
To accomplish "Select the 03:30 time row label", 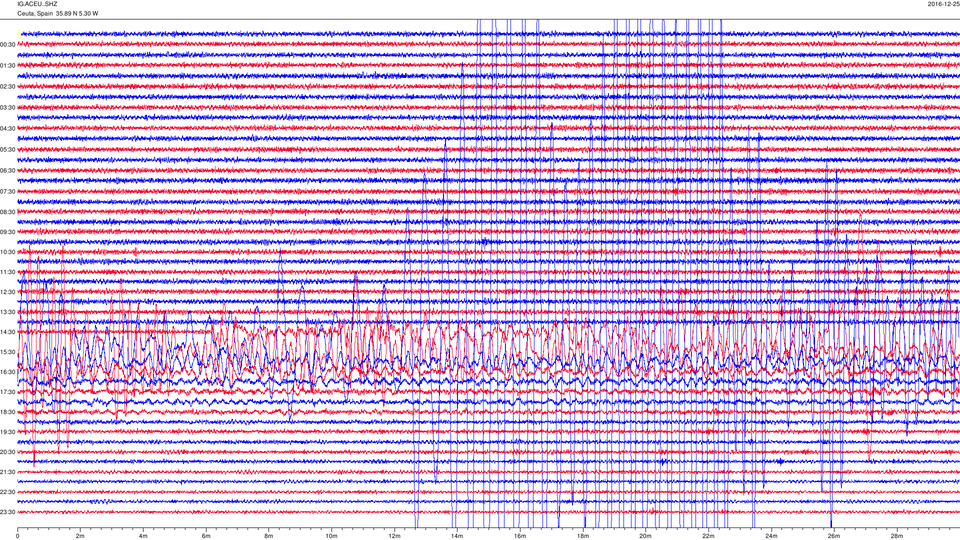I will click(x=8, y=108).
